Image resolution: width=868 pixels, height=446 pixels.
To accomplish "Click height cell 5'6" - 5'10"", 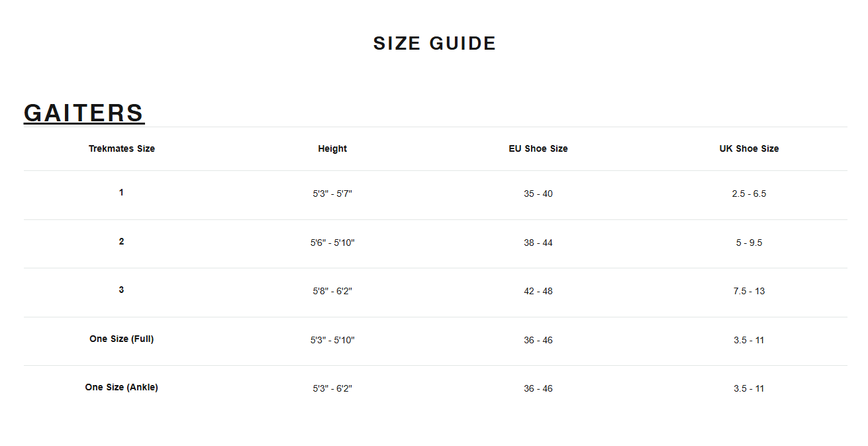I will (x=332, y=243).
